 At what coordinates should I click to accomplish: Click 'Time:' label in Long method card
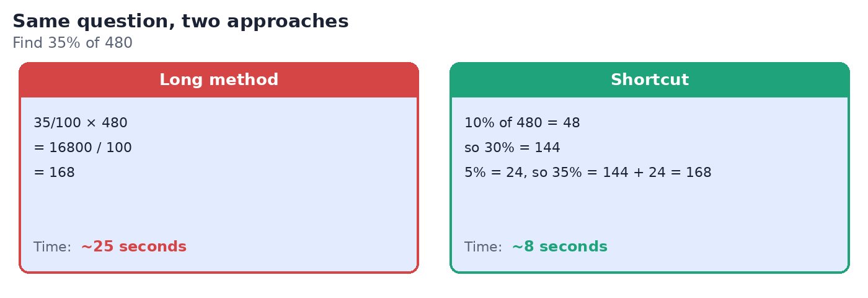pos(53,247)
